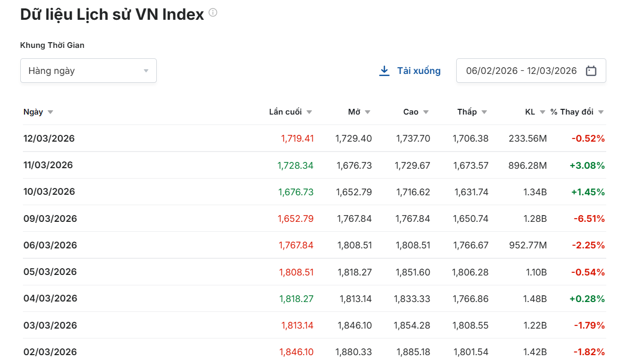Click the download arrow icon
The height and width of the screenshot is (364, 625).
[384, 71]
